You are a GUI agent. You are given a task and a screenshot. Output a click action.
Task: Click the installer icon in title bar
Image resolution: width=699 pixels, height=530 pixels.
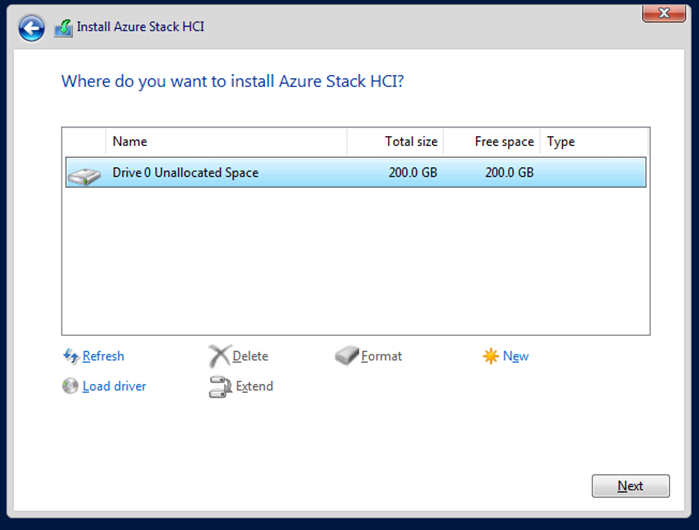pyautogui.click(x=63, y=28)
